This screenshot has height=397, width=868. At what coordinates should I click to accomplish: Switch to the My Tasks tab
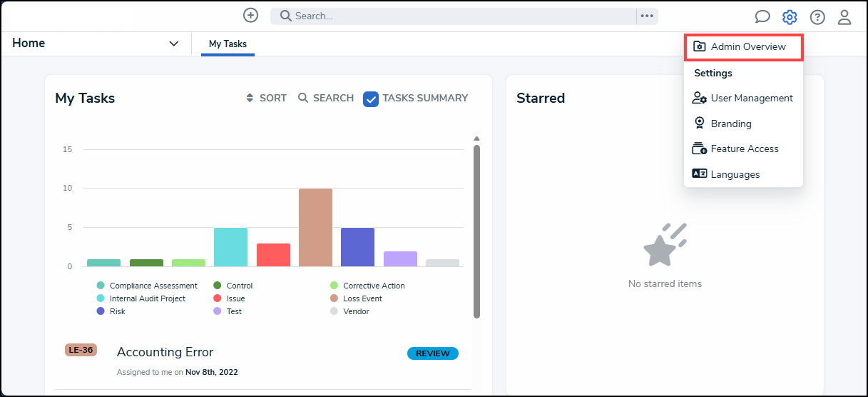pyautogui.click(x=228, y=44)
